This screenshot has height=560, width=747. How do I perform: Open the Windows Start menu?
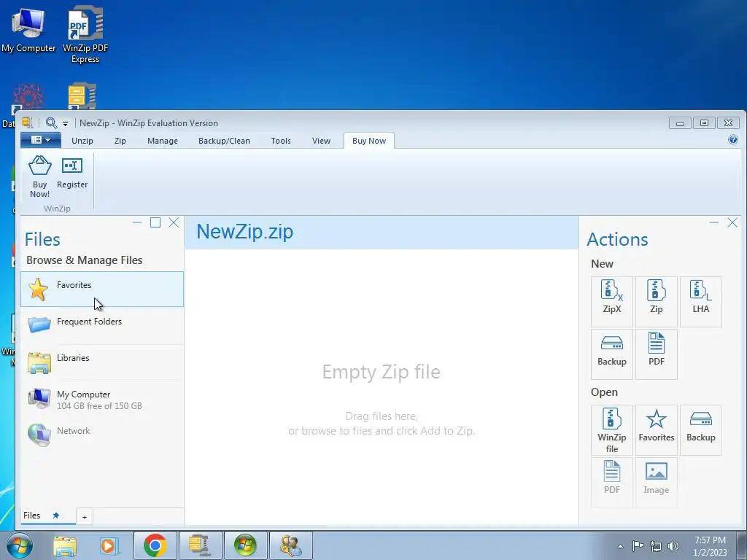(20, 545)
